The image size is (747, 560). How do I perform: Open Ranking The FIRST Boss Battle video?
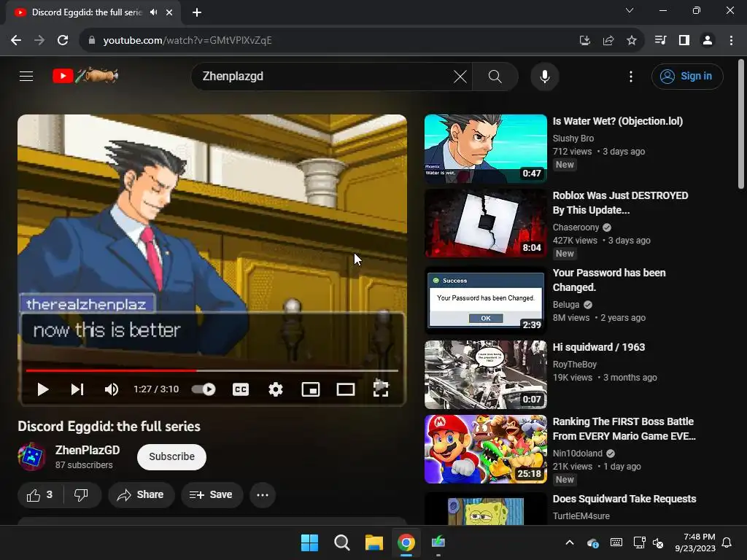(485, 449)
